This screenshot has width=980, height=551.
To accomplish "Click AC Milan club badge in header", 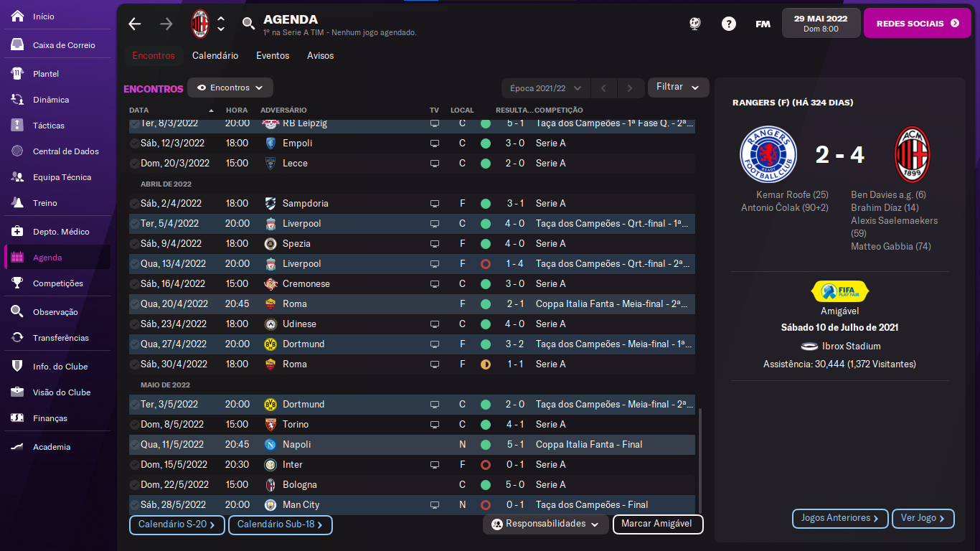I will pos(199,24).
